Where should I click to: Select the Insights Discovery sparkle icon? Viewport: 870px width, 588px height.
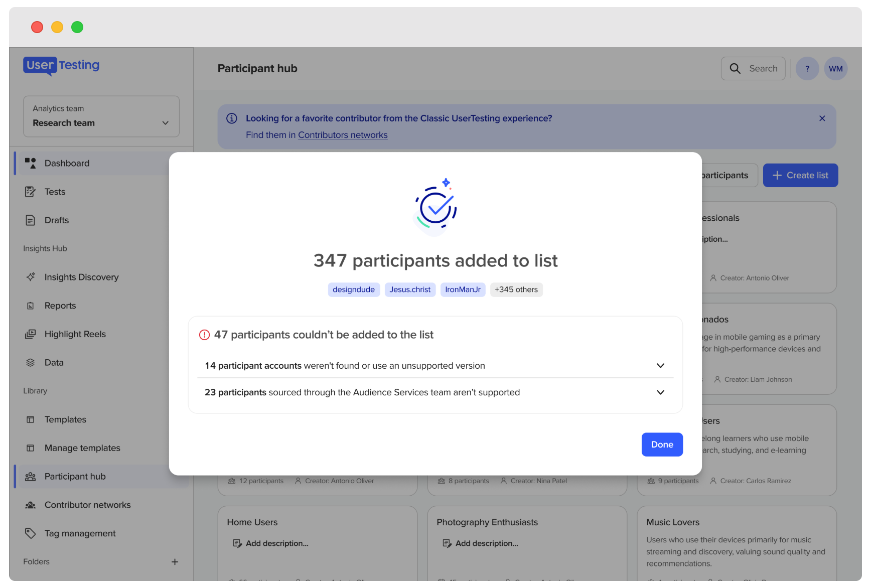(31, 277)
